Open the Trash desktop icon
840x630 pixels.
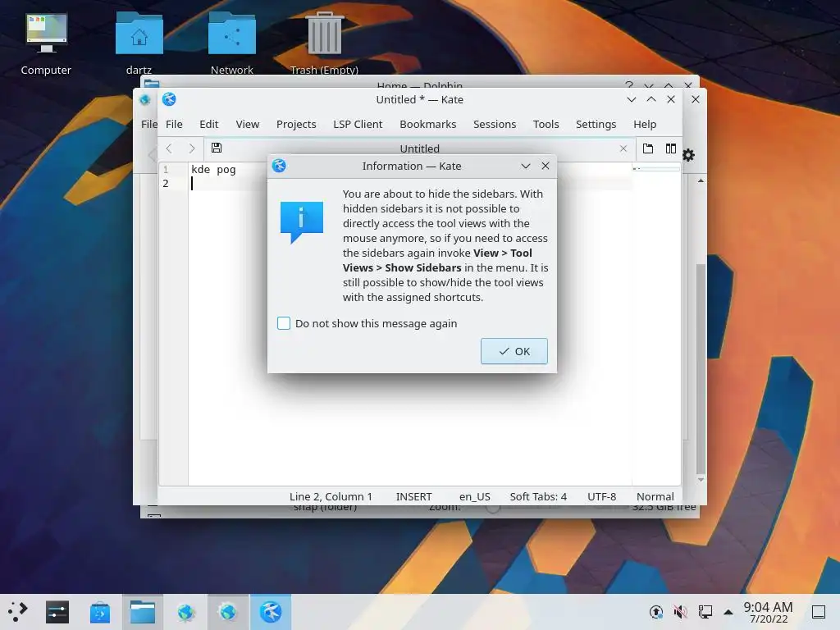324,44
